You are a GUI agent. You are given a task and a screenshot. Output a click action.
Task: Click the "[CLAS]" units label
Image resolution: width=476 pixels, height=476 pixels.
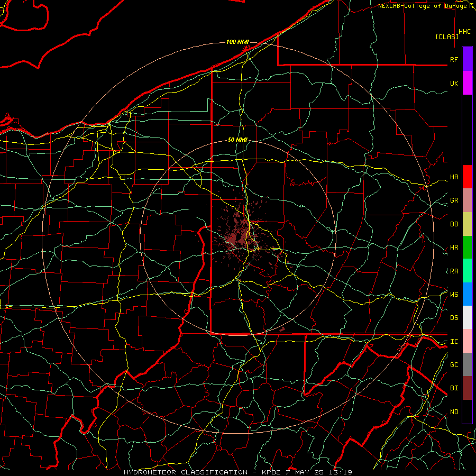point(447,37)
